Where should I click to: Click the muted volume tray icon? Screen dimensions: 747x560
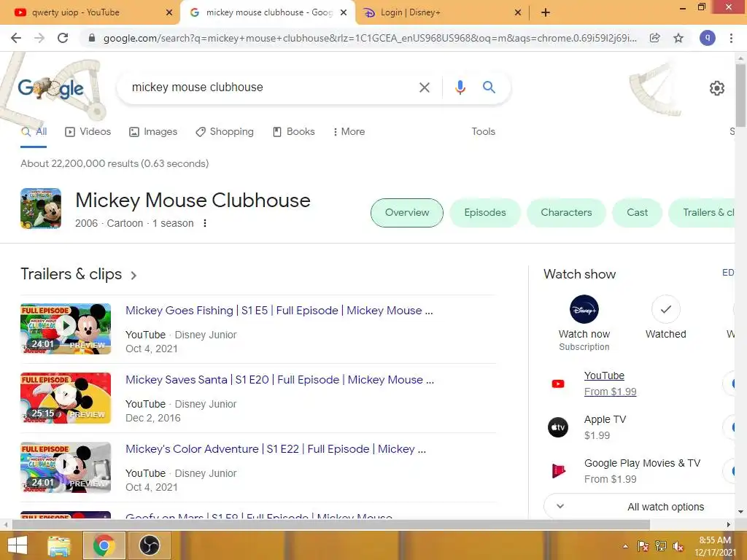coord(678,546)
